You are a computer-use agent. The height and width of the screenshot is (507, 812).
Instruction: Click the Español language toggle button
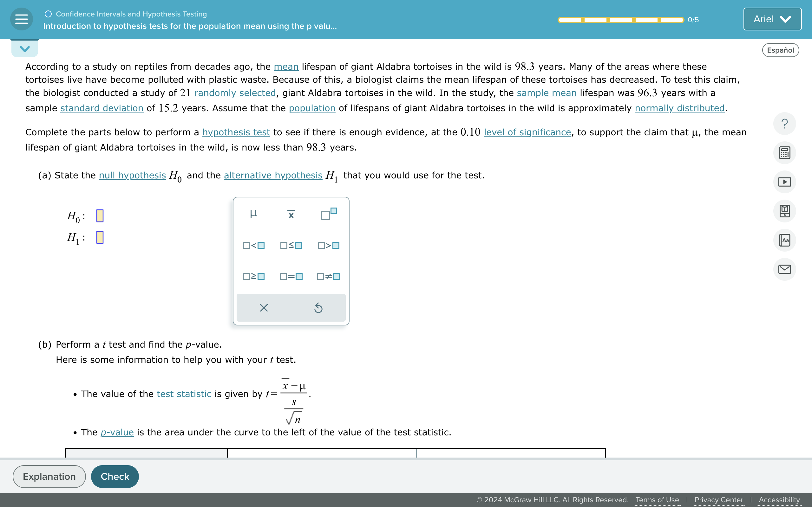(x=781, y=50)
